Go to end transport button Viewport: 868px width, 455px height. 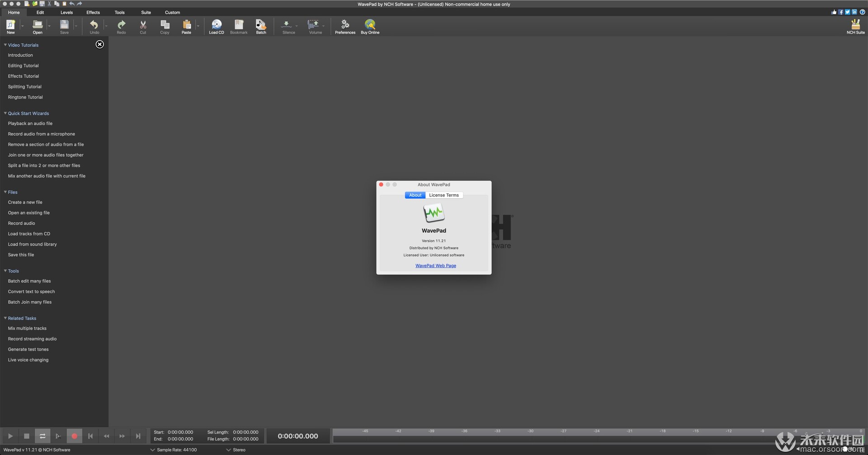pyautogui.click(x=138, y=436)
